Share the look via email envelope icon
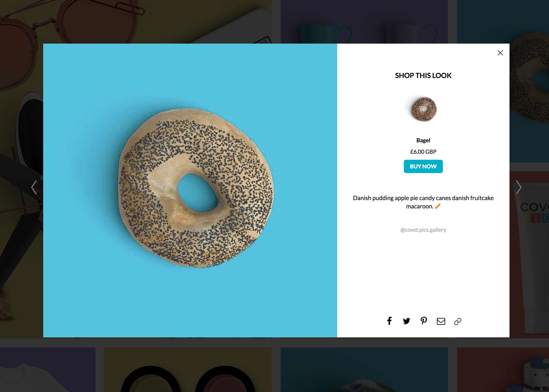The height and width of the screenshot is (392, 549). pyautogui.click(x=441, y=321)
